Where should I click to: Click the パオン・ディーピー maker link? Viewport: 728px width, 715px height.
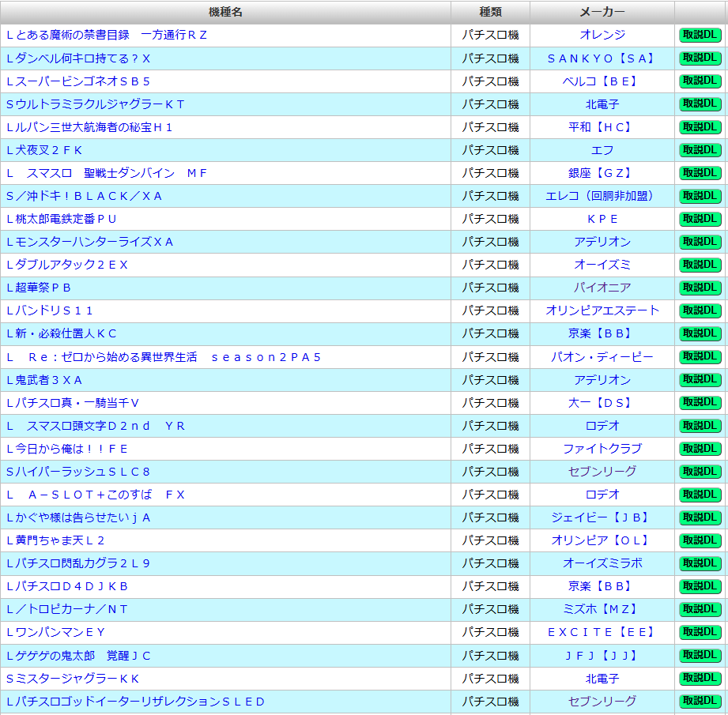pos(602,357)
